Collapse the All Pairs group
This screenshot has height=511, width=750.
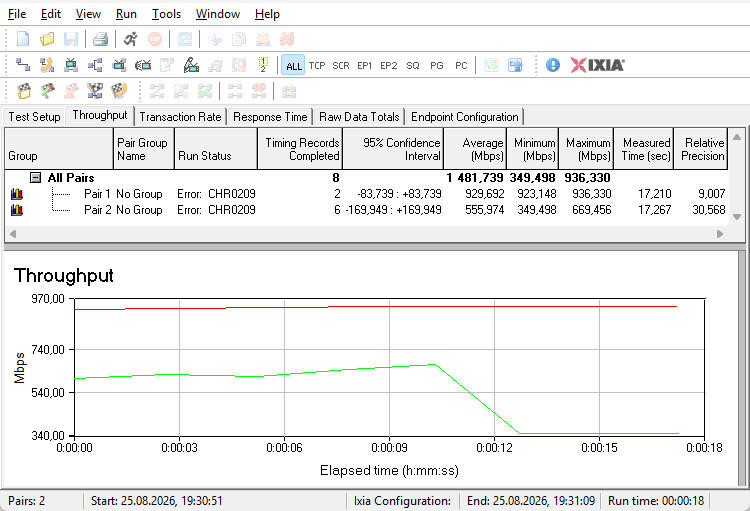point(35,178)
